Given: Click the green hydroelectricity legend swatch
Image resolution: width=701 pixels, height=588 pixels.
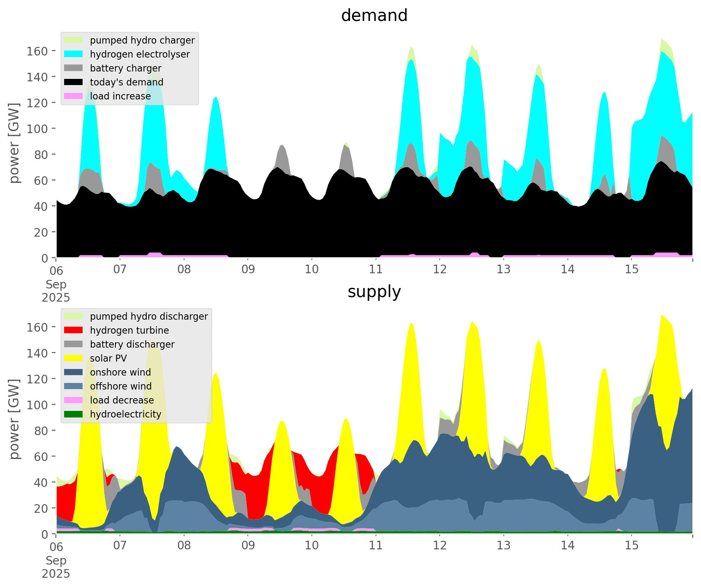Looking at the screenshot, I should click(x=74, y=414).
